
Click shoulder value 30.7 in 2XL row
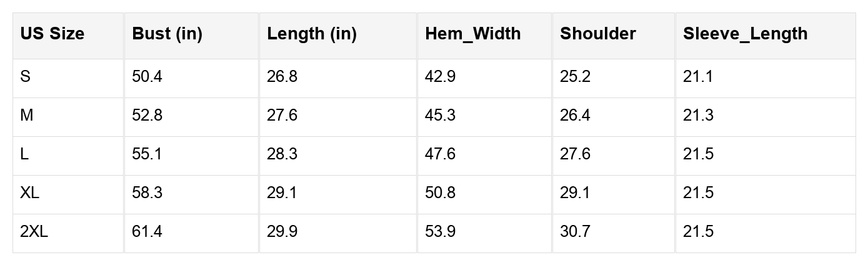575,232
